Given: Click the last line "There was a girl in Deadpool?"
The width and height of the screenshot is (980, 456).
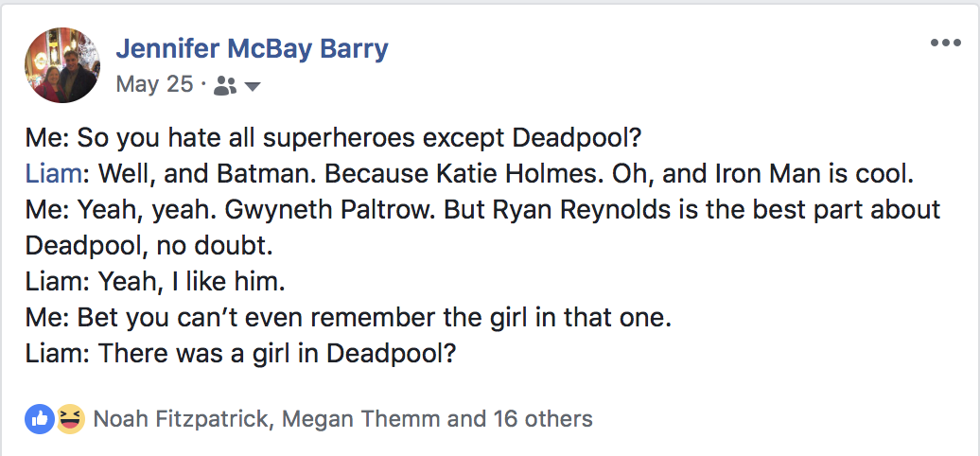Looking at the screenshot, I should (241, 355).
